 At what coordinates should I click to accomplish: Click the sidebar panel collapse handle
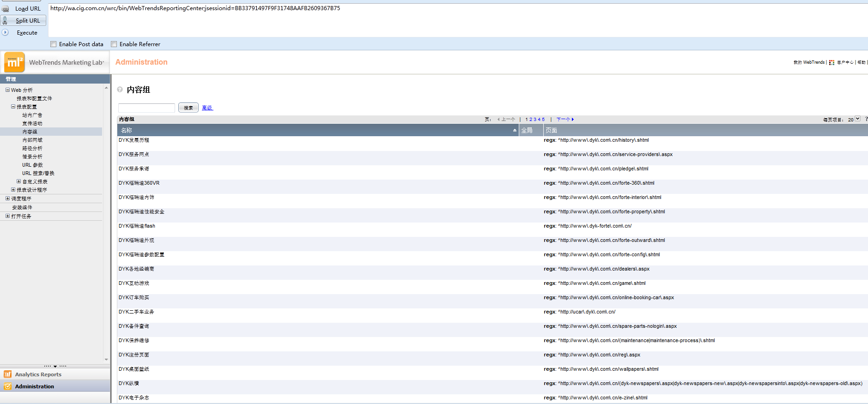click(55, 366)
